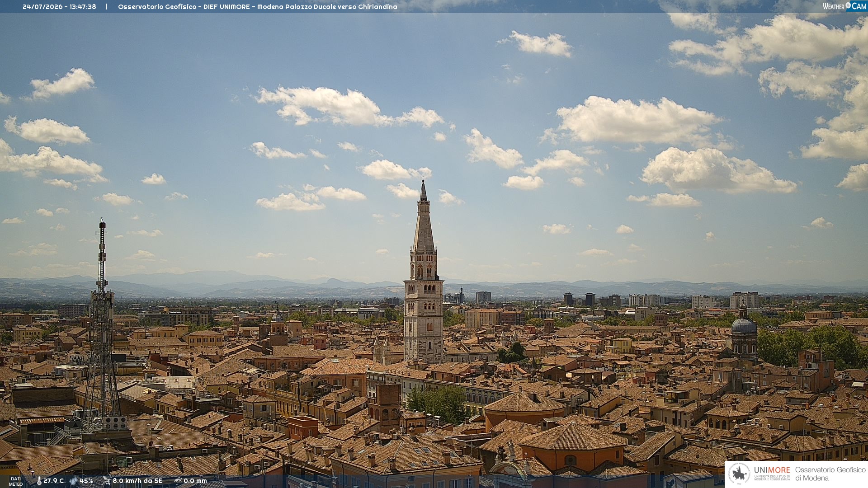This screenshot has height=488, width=868.
Task: Click the UNIMORE university seal emblem
Action: (x=739, y=474)
